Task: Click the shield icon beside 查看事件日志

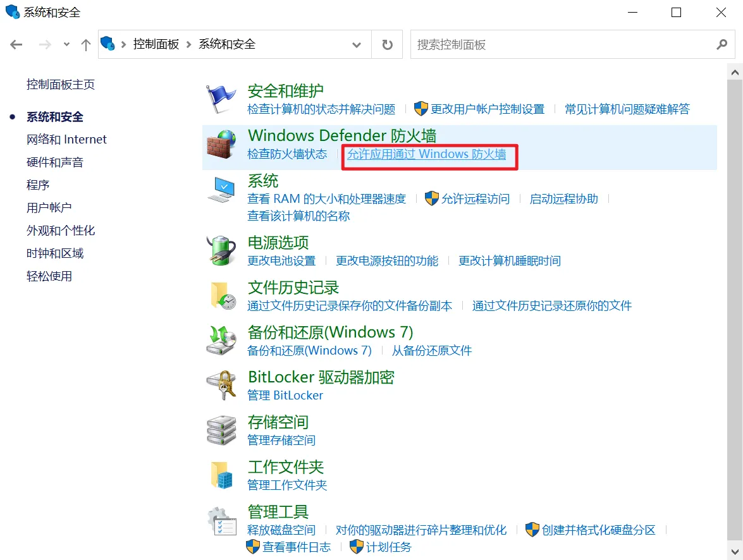Action: [x=252, y=547]
